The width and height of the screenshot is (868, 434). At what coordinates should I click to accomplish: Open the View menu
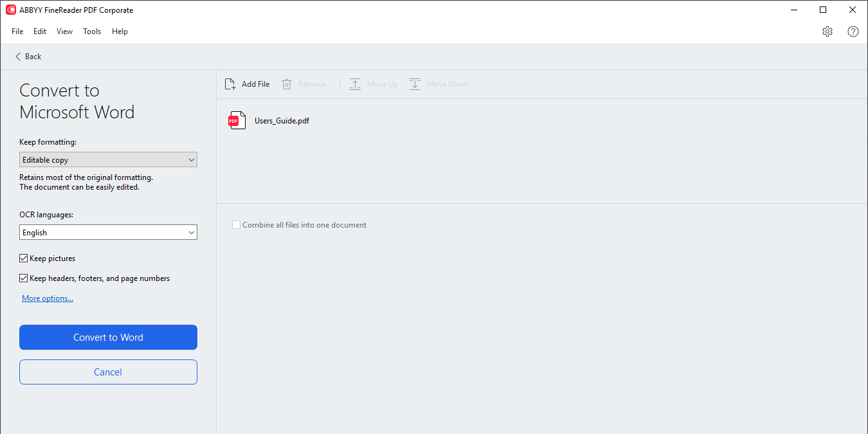tap(64, 32)
